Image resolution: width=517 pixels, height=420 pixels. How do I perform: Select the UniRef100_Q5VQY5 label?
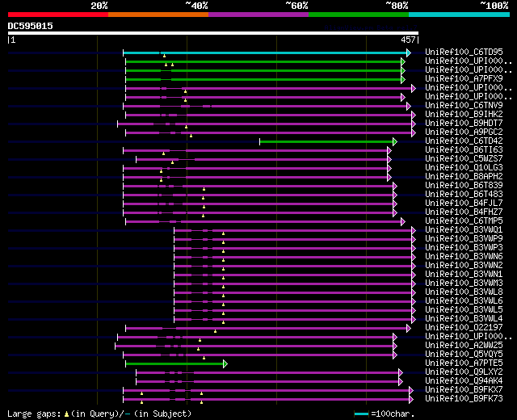(x=464, y=355)
